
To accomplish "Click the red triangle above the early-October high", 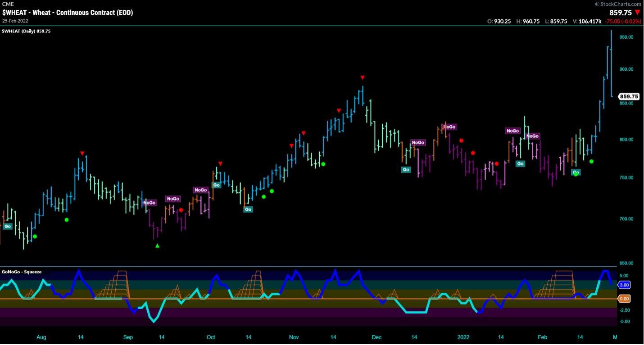I will coord(220,163).
